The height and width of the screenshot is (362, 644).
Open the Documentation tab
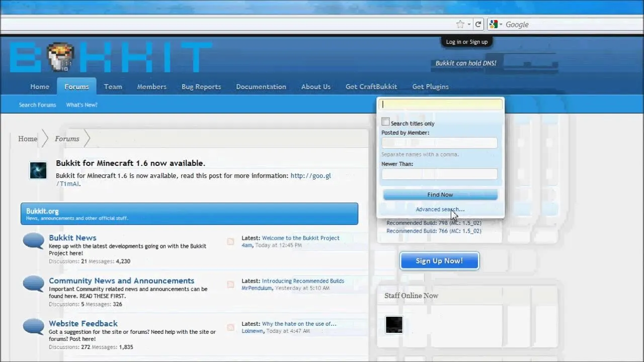click(x=261, y=86)
